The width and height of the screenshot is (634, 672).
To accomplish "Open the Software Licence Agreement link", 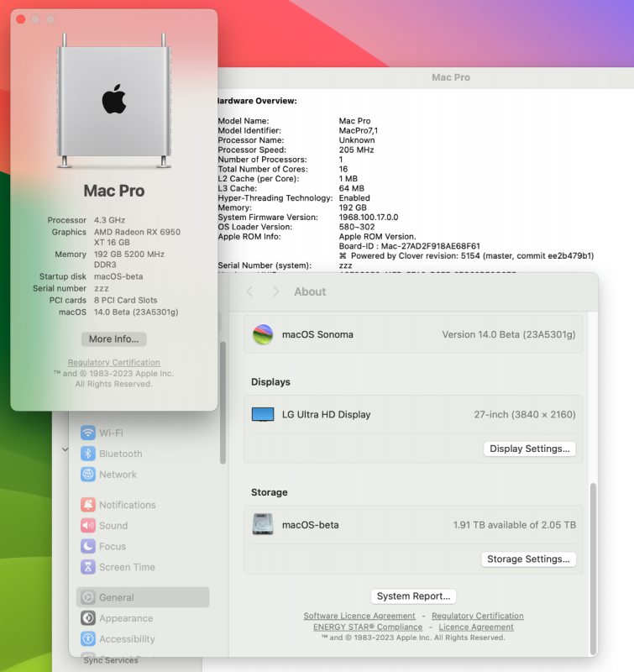I will [359, 616].
